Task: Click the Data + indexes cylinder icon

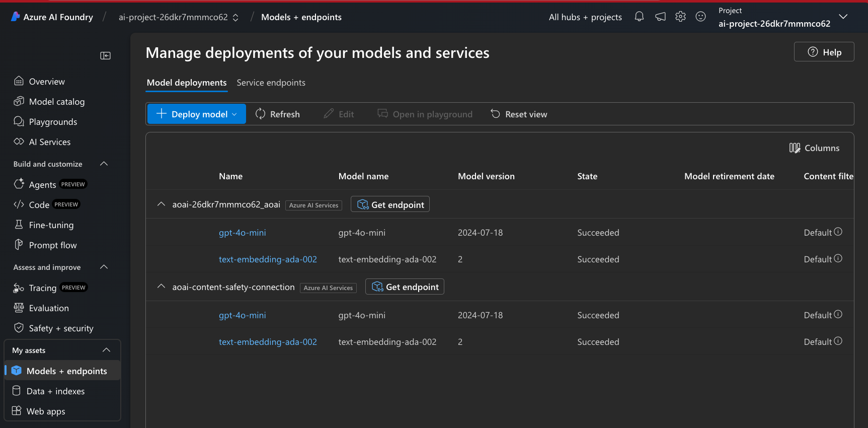Action: (16, 391)
